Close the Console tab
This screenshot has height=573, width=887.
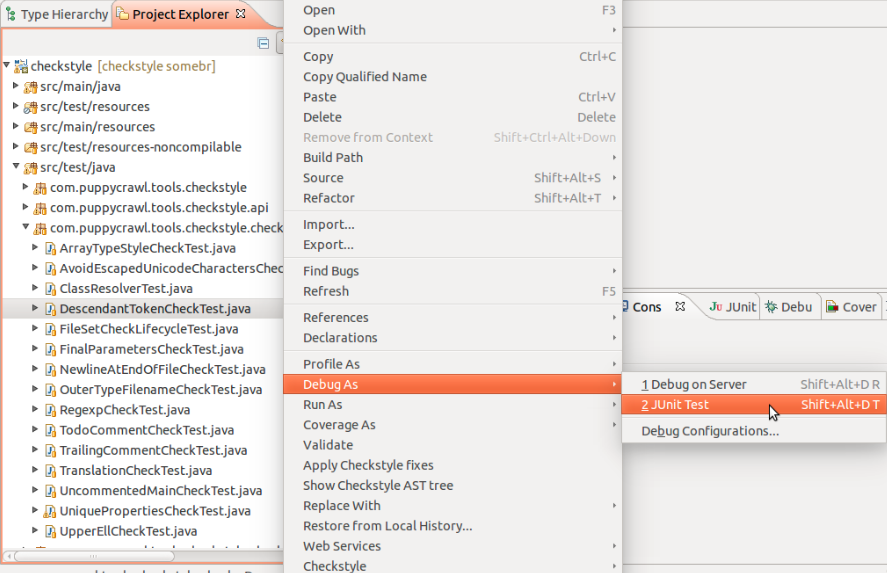(x=680, y=307)
